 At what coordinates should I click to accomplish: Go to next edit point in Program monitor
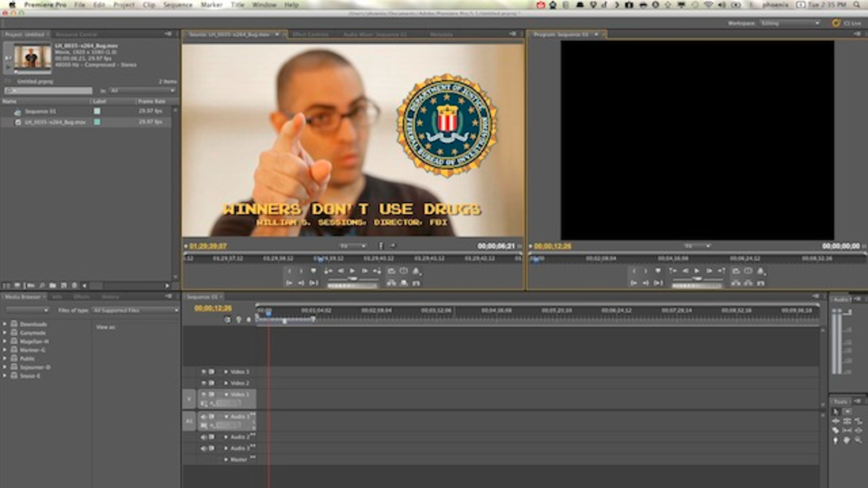(721, 271)
